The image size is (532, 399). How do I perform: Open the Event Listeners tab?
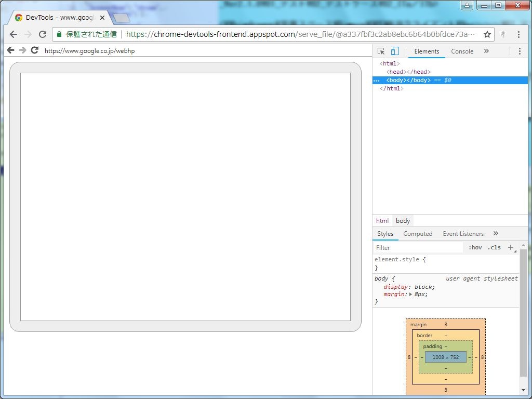[463, 233]
